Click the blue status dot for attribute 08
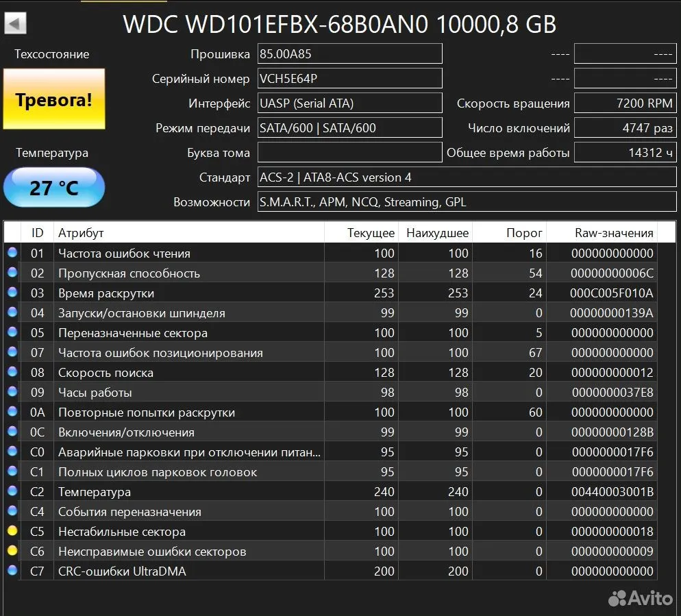Screen dimensions: 681x616 12,371
